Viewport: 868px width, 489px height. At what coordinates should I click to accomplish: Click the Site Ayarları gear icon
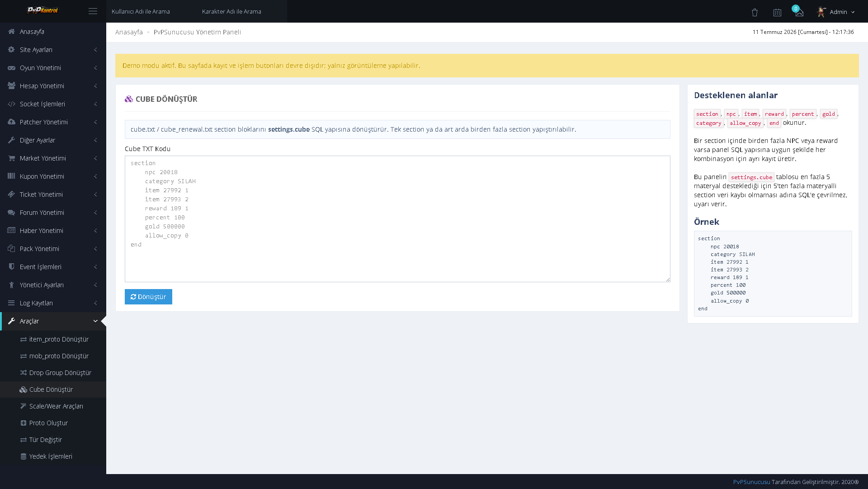pyautogui.click(x=11, y=50)
